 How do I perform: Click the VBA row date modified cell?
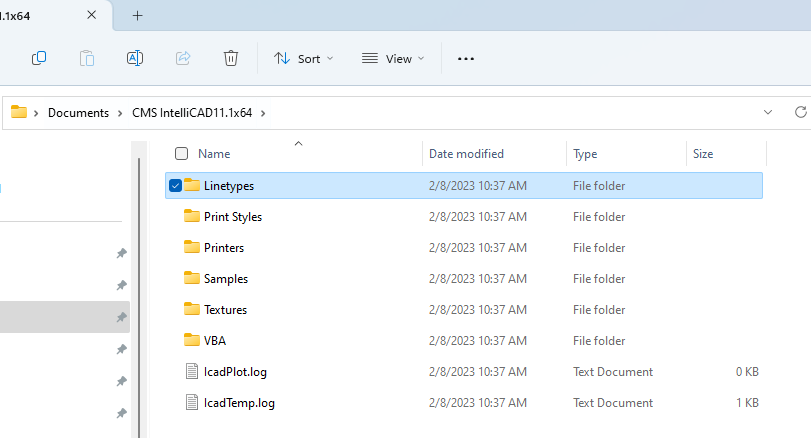tap(477, 341)
